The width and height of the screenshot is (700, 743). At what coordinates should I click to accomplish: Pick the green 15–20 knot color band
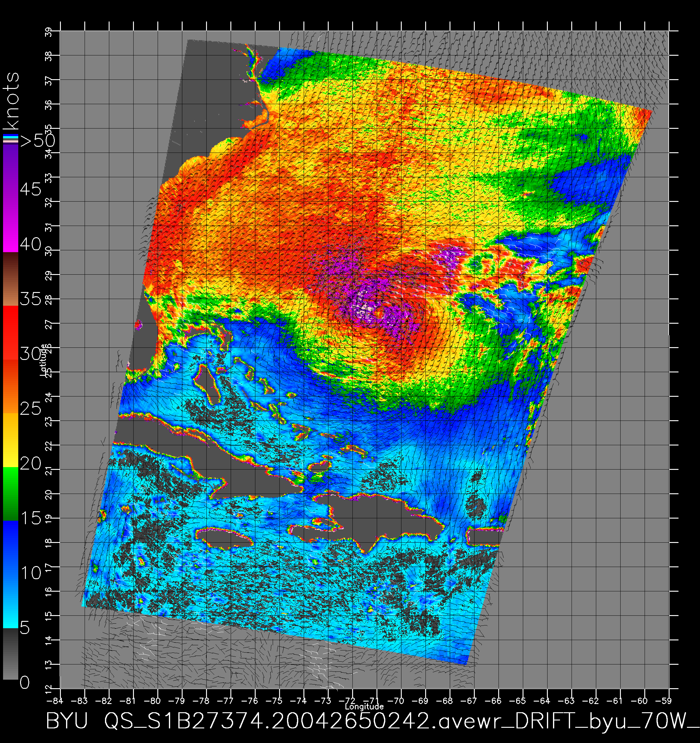(10, 494)
